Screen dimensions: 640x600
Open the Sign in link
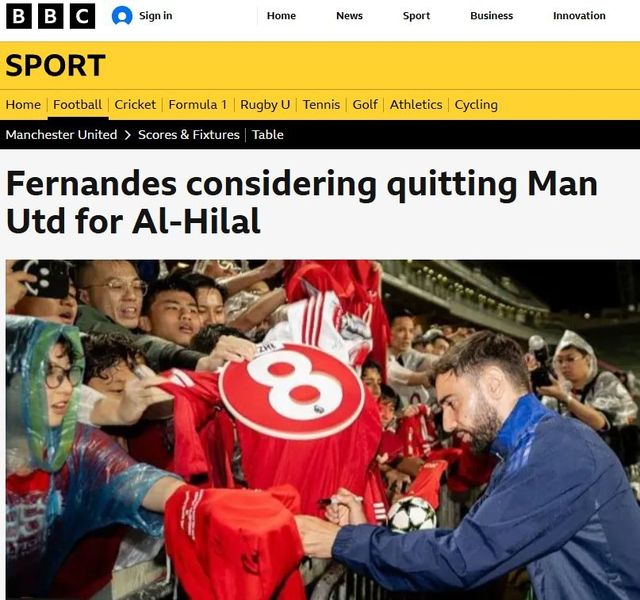point(156,16)
